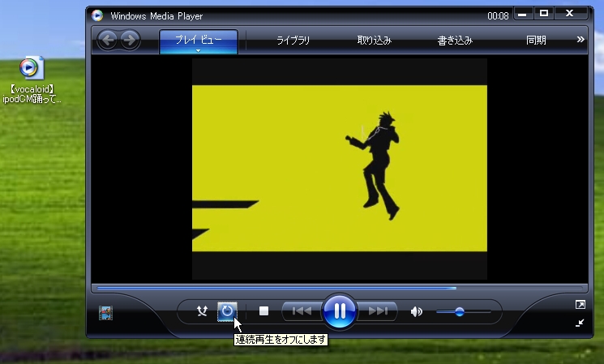Go forward with the right arrow button
The image size is (604, 364).
click(x=130, y=40)
